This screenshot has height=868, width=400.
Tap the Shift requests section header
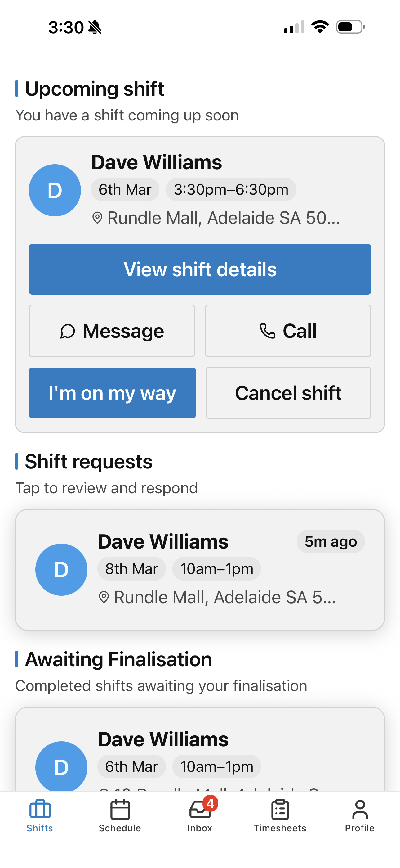click(83, 461)
